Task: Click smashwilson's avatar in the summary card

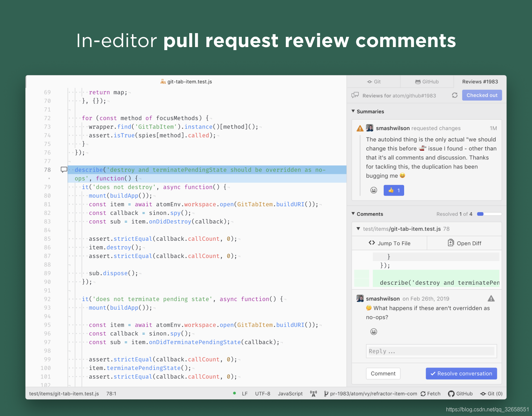Action: [370, 128]
